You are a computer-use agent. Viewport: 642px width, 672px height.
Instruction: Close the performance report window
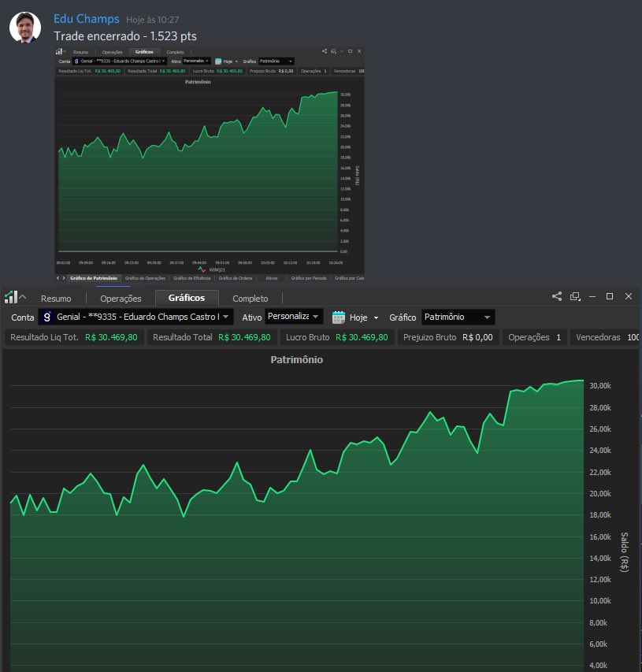pos(629,296)
